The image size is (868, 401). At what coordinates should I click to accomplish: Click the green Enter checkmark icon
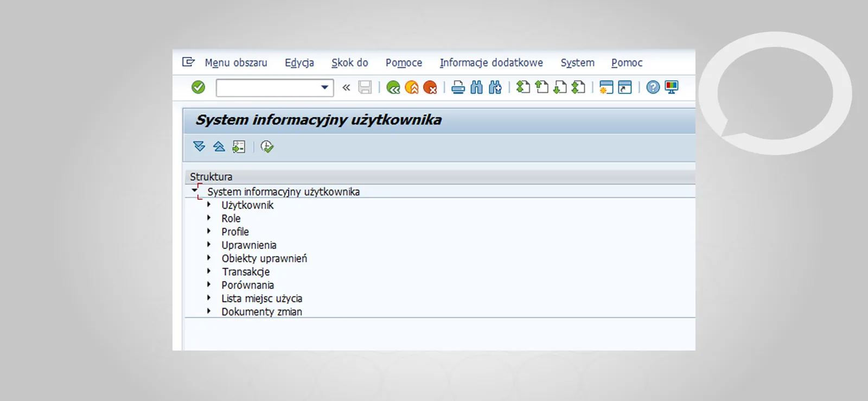click(x=199, y=87)
